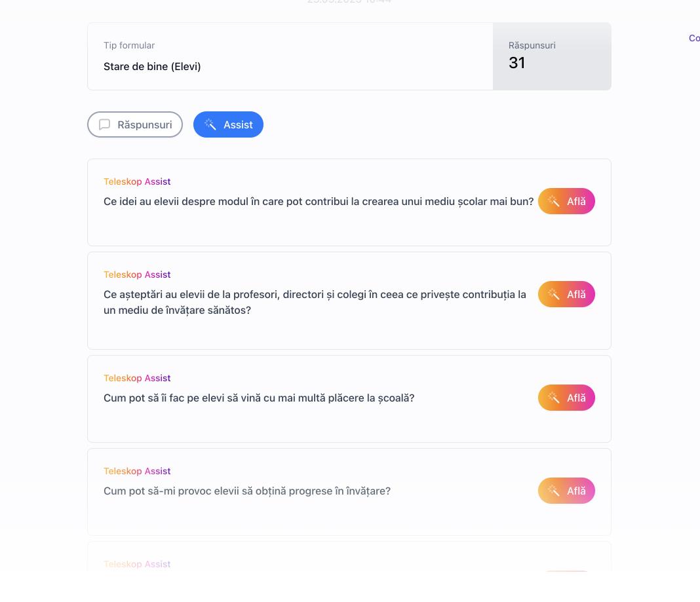Viewport: 700px width, 602px height.
Task: Click the wand icon for the 'plăcere la școală' question
Action: [x=554, y=398]
